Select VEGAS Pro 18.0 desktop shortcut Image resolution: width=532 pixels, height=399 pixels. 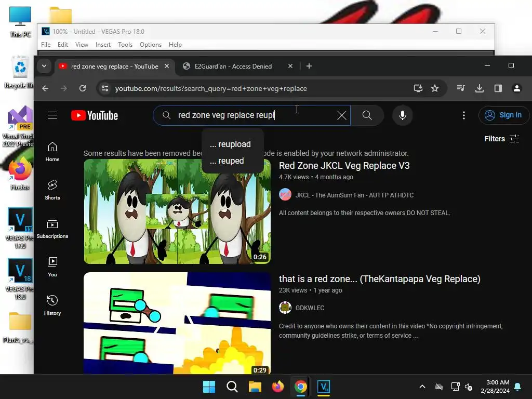point(20,279)
